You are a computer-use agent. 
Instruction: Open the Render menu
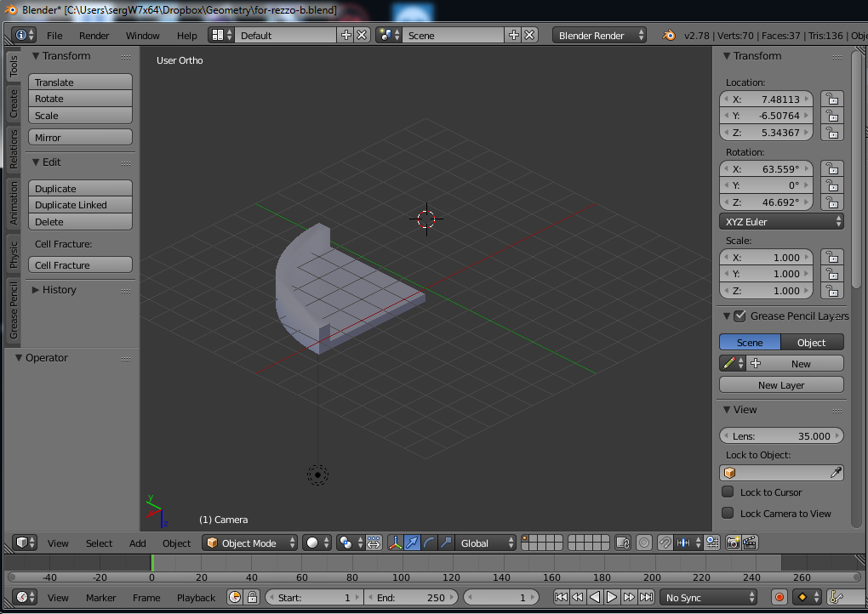[94, 35]
